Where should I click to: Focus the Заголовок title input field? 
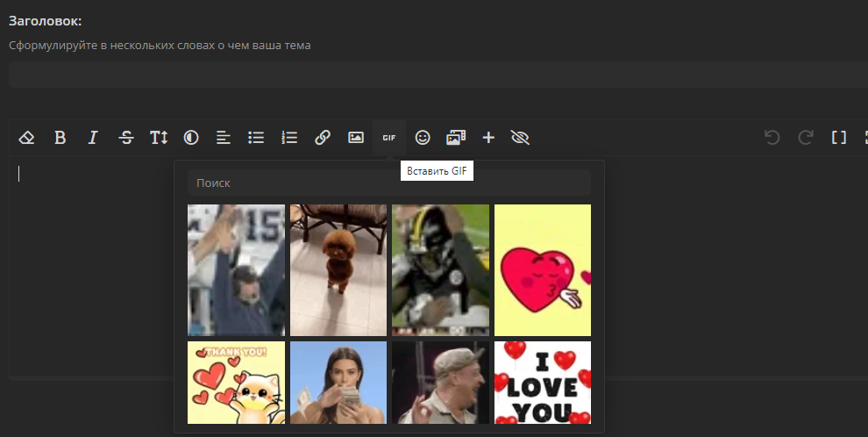(438, 75)
